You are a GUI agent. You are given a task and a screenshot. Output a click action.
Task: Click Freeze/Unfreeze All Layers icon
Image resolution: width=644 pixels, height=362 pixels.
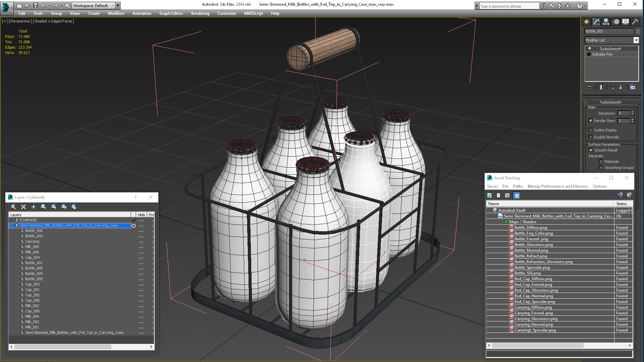point(74,207)
